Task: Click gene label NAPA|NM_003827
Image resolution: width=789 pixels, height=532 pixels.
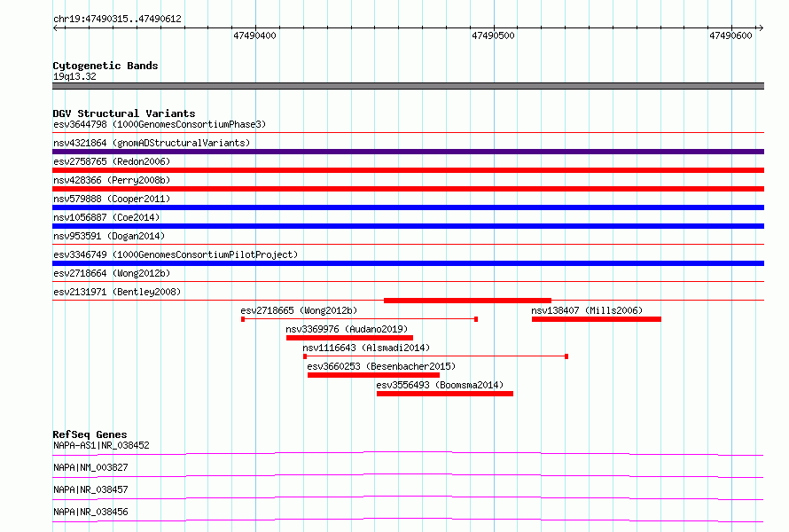Action: [x=90, y=467]
